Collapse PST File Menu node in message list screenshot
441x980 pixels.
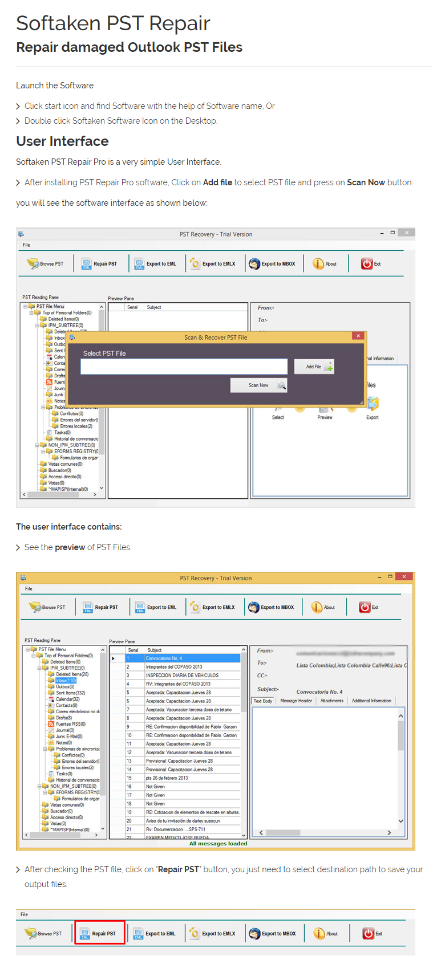[x=27, y=649]
